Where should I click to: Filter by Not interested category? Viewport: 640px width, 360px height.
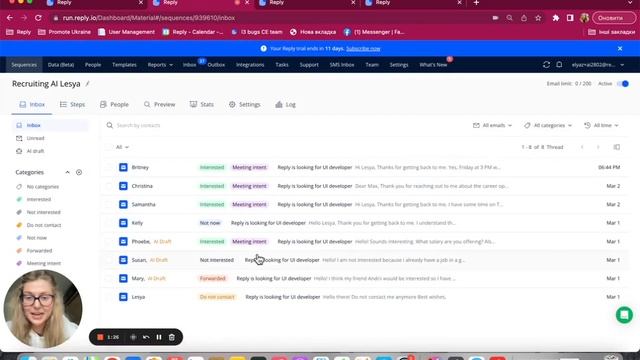click(x=44, y=212)
